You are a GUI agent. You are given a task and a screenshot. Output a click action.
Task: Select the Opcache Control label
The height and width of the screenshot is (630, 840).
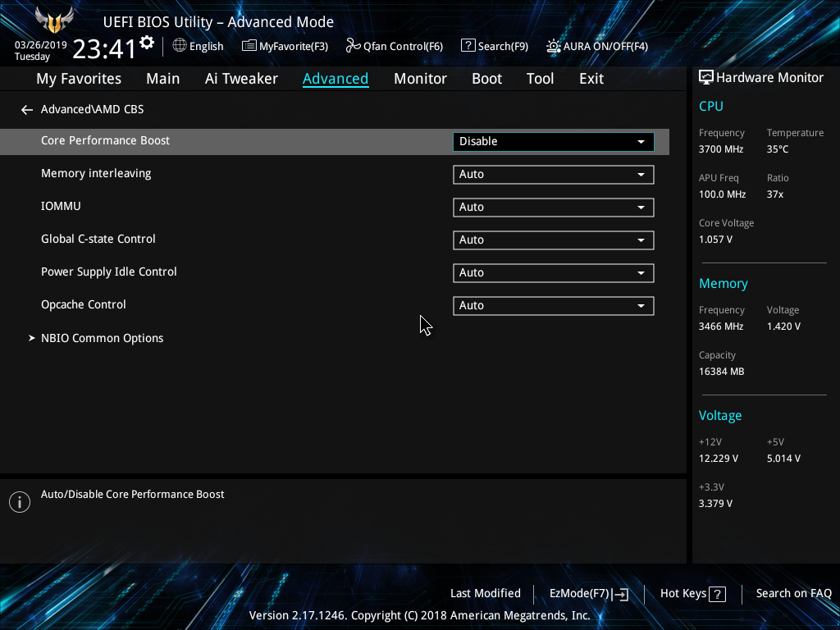coord(84,304)
